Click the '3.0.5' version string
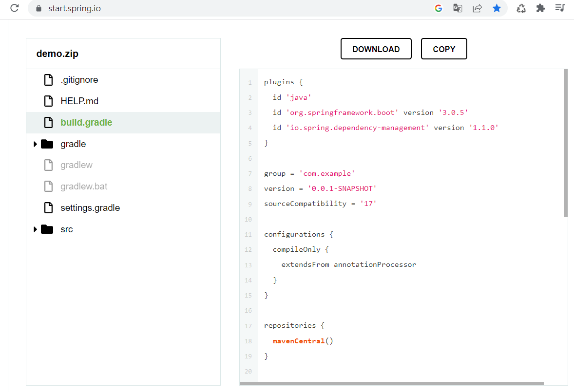This screenshot has height=392, width=574. point(453,112)
